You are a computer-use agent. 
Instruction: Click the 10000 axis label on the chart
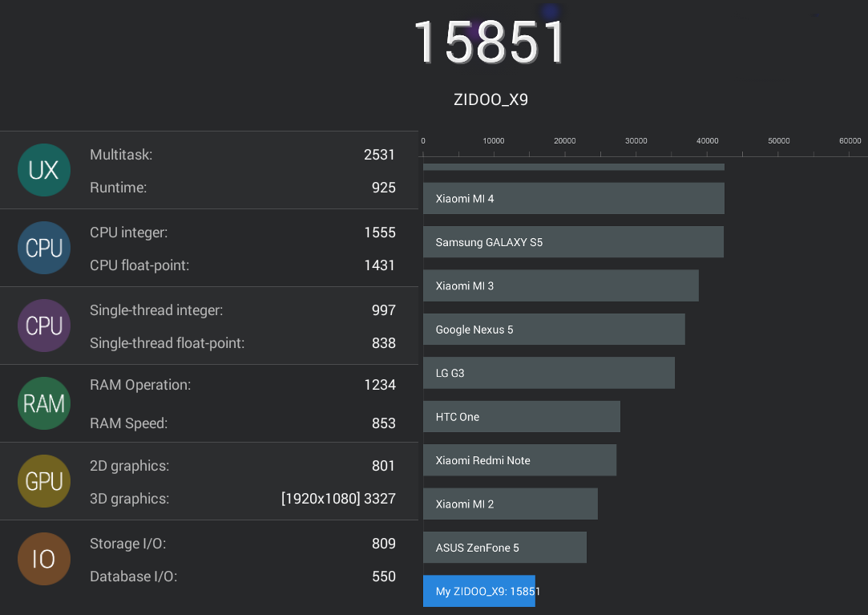tap(494, 141)
